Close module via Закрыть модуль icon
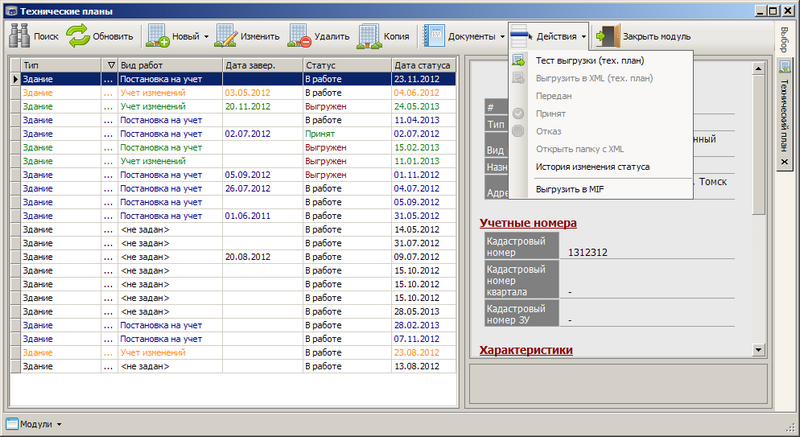This screenshot has height=437, width=800. coord(607,37)
